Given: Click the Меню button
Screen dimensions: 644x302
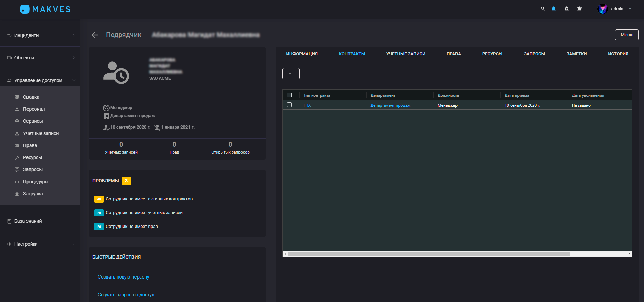Looking at the screenshot, I should click(627, 35).
